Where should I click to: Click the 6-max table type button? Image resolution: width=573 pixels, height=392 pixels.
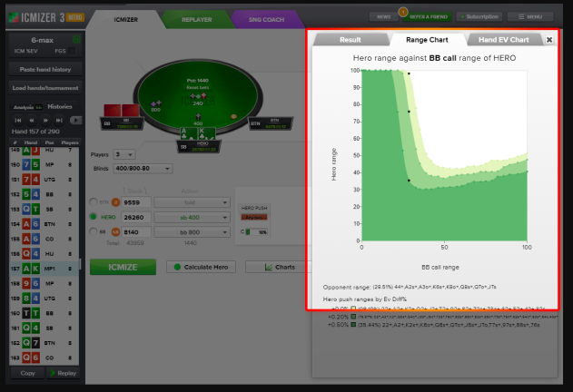pos(42,40)
